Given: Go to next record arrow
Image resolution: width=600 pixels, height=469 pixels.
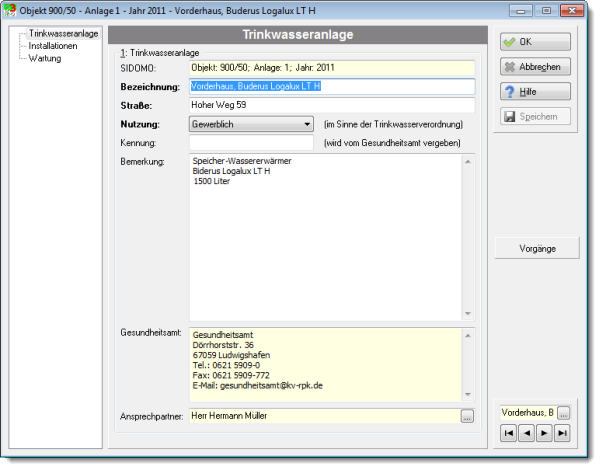Looking at the screenshot, I should pyautogui.click(x=544, y=433).
